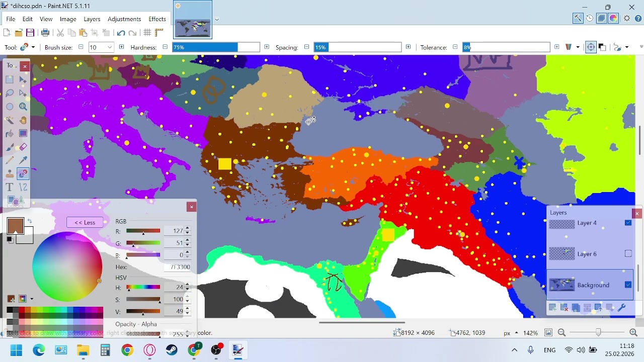The image size is (644, 362).
Task: Decrease brush size with minus button
Action: 80,47
